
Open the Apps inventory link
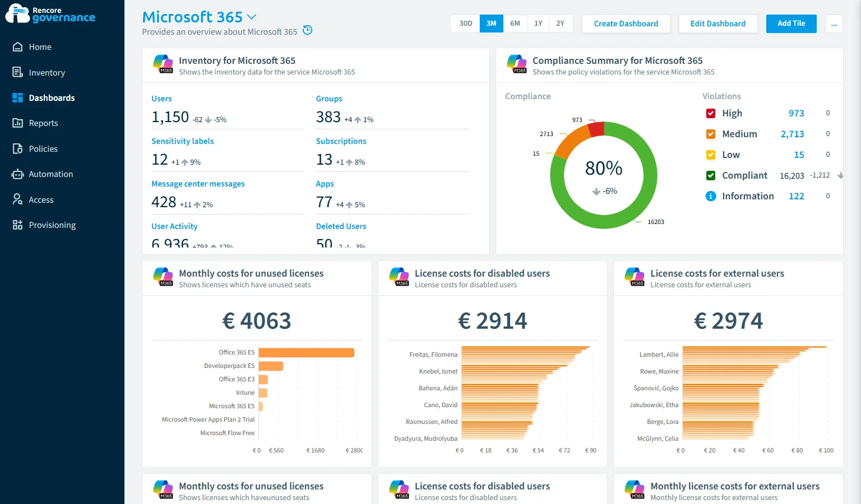click(325, 184)
